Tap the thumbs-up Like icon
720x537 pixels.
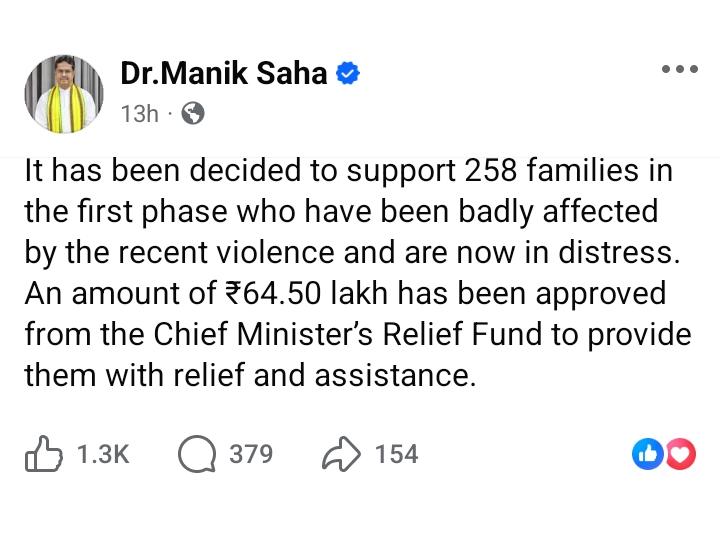(44, 455)
